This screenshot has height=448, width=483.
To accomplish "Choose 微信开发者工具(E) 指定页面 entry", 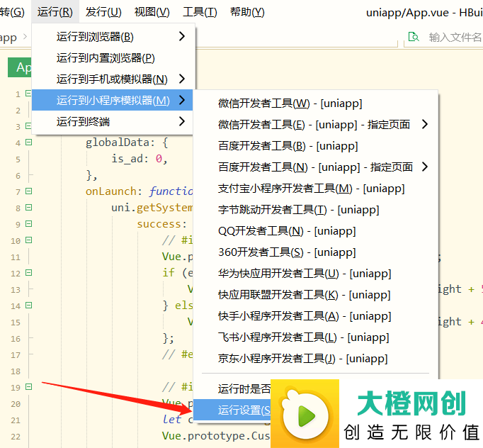I will coord(315,124).
